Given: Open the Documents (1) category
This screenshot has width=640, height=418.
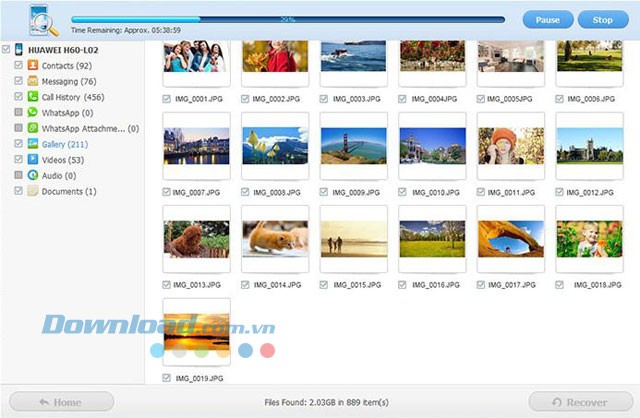Looking at the screenshot, I should pyautogui.click(x=69, y=191).
